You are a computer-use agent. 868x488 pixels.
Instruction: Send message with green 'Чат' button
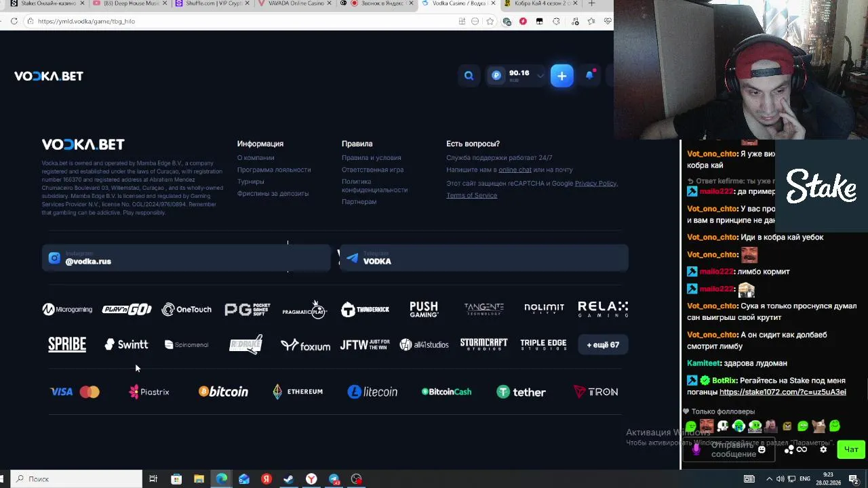(x=851, y=449)
